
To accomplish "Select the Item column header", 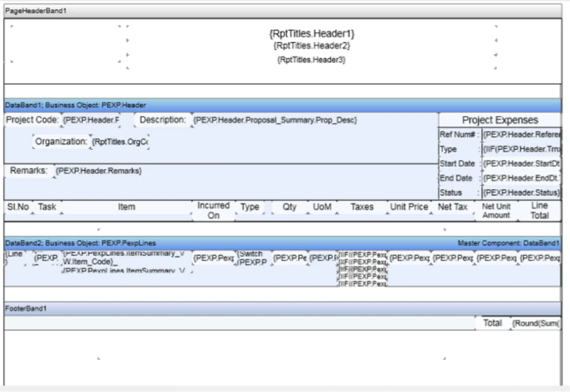I will 126,207.
